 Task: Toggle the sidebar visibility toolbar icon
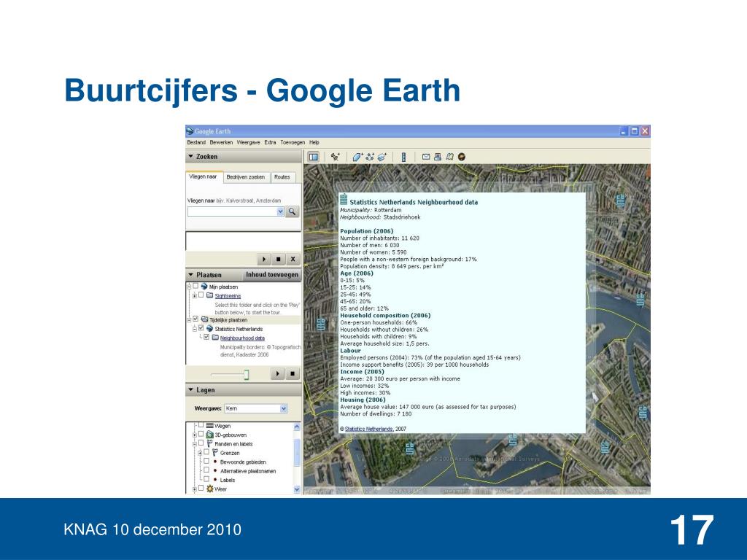coord(314,157)
